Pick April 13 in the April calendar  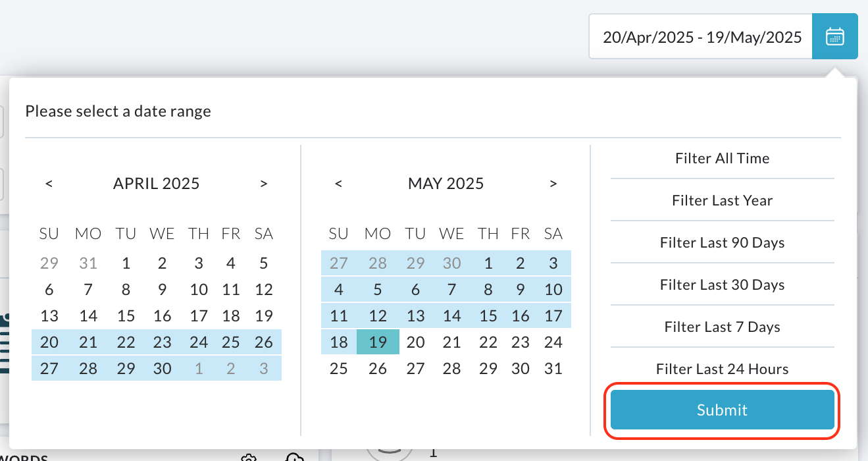(49, 315)
